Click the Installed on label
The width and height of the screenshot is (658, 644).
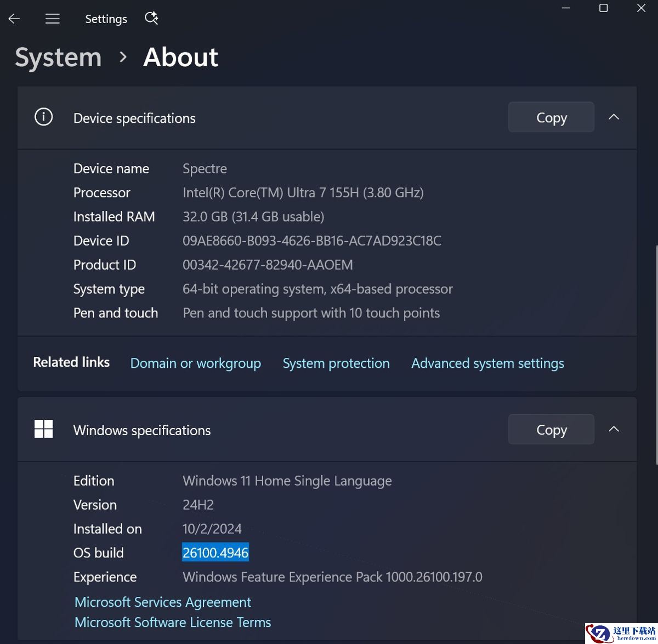(x=107, y=529)
